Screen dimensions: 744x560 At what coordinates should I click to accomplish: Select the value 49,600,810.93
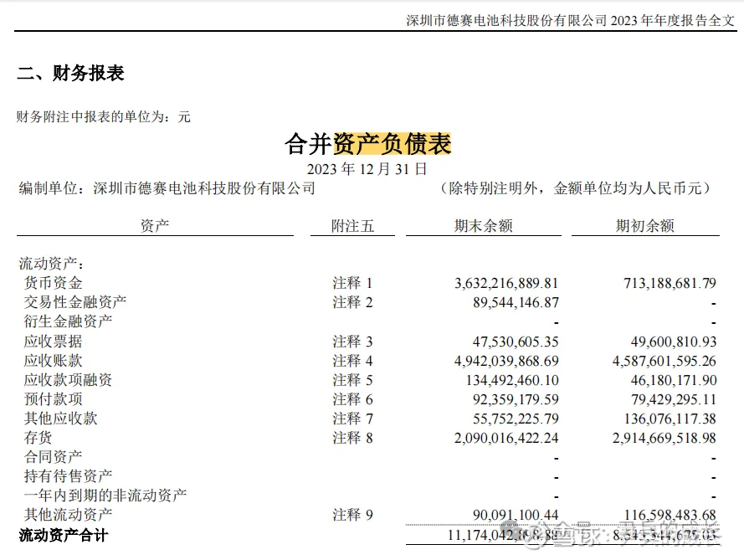pyautogui.click(x=674, y=342)
